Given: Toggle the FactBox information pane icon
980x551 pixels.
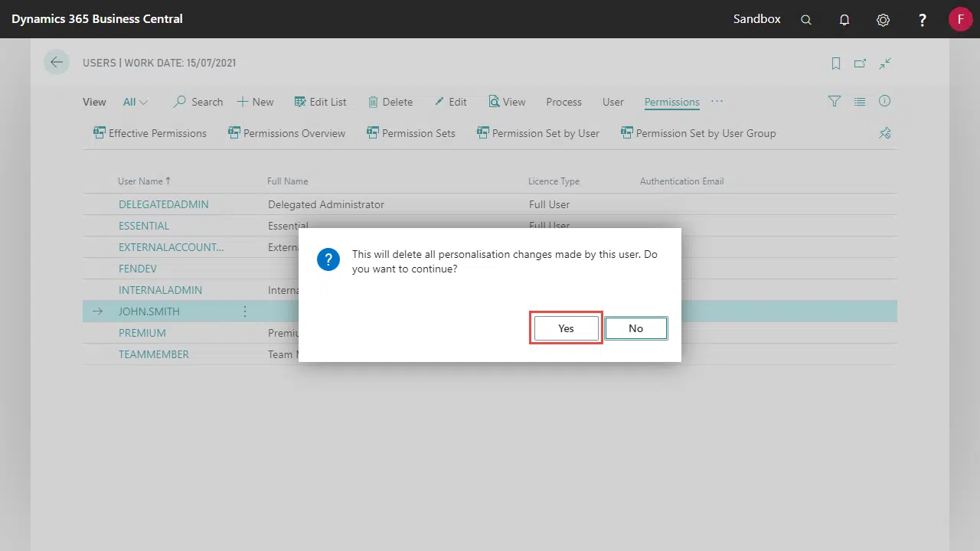Looking at the screenshot, I should [x=885, y=101].
